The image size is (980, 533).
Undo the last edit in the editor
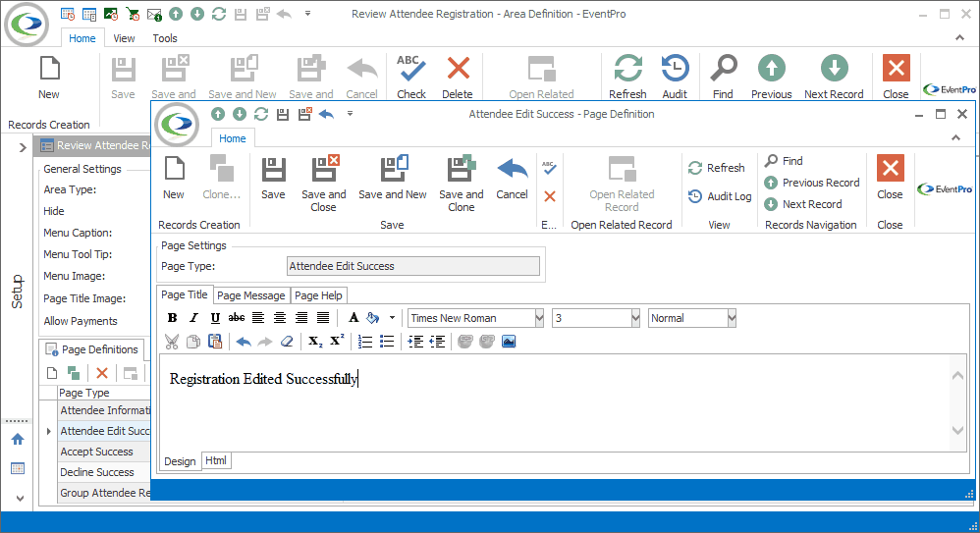tap(244, 342)
